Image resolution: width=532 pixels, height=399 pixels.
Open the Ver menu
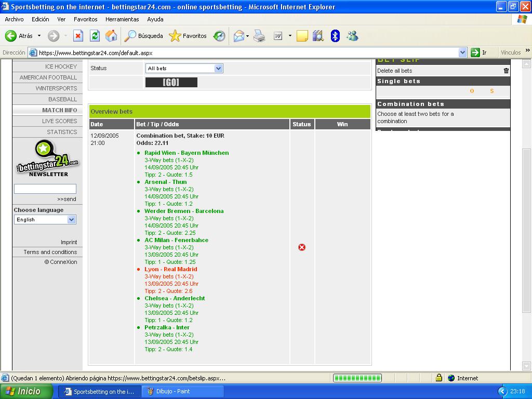pos(61,19)
